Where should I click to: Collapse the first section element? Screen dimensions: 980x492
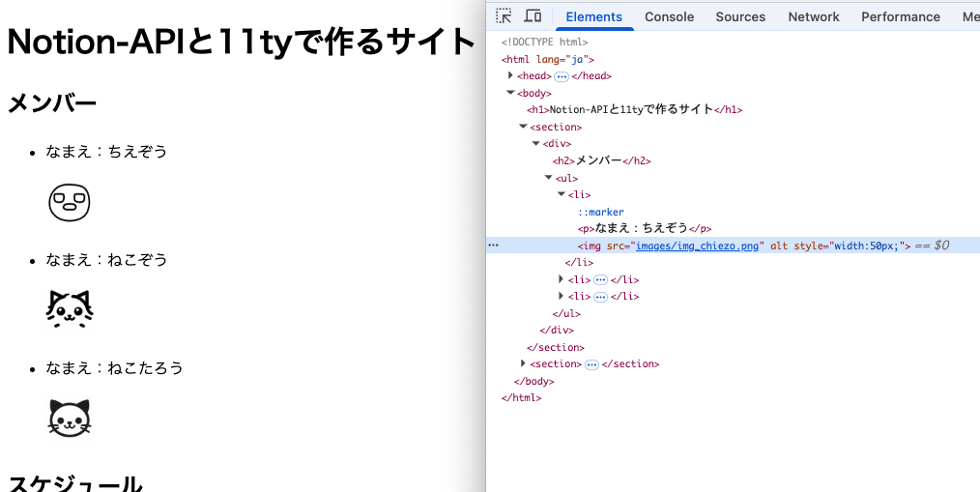pos(523,127)
